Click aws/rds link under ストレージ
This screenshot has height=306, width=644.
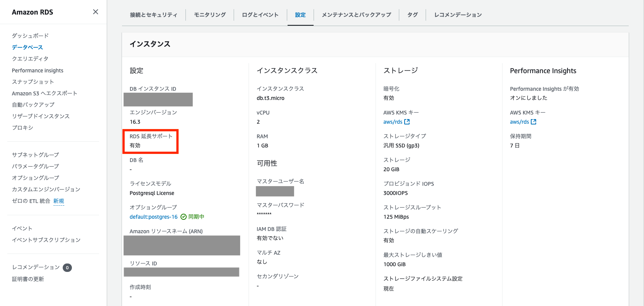393,122
